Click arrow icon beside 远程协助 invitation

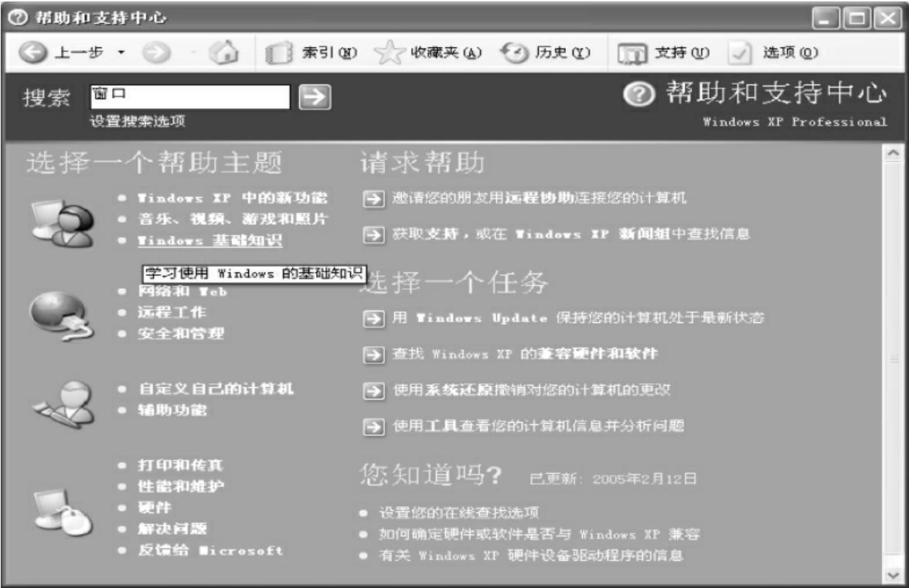374,199
